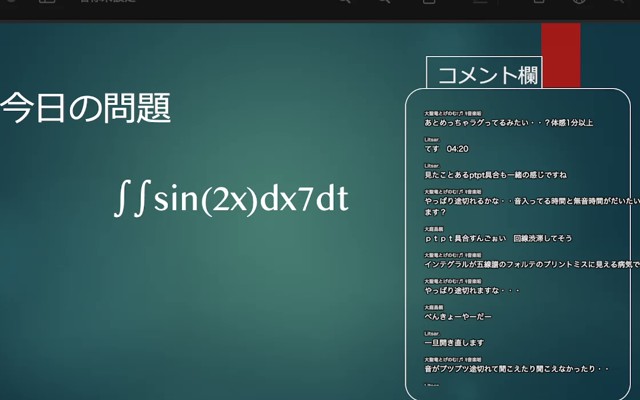Click Litsar username above 一旦開き直します

coord(431,333)
